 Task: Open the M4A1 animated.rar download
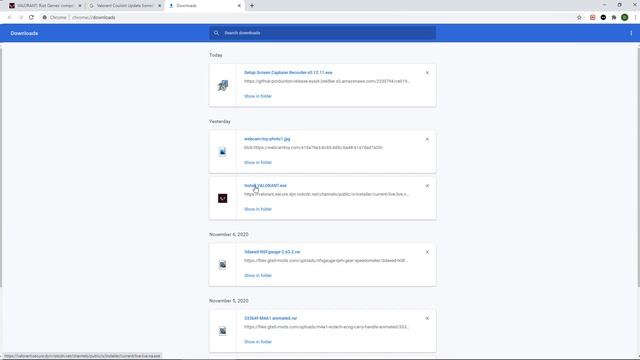(x=271, y=318)
